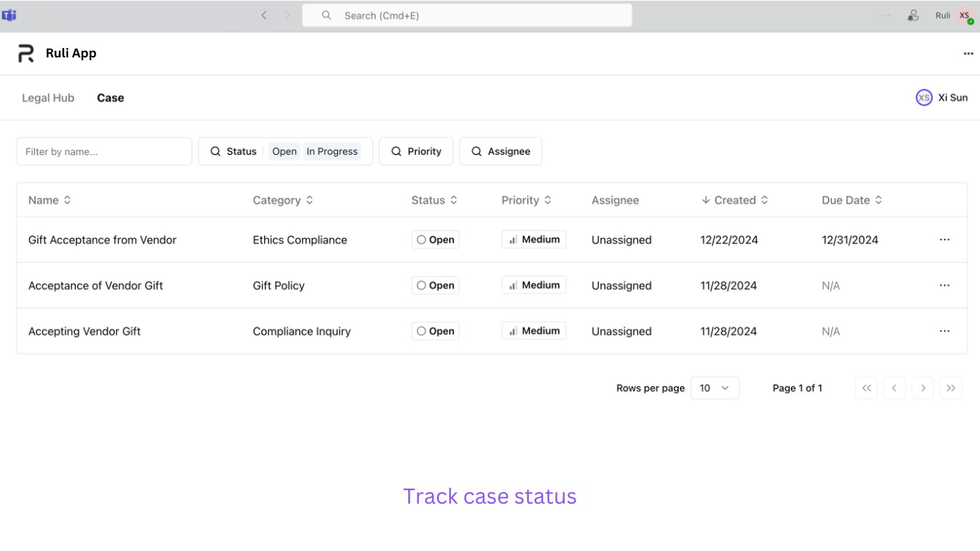Open the three-dot menu beside Ruli App
The image size is (980, 551).
click(969, 54)
